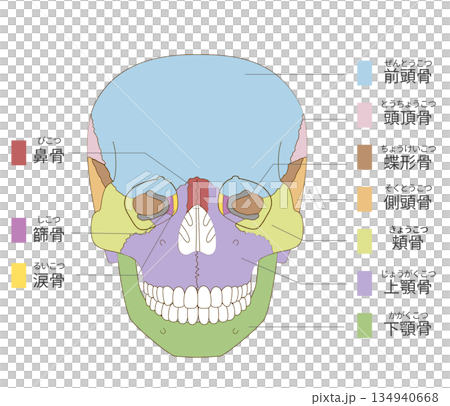Click the ちょうけいこつ furigana reading

(408, 148)
